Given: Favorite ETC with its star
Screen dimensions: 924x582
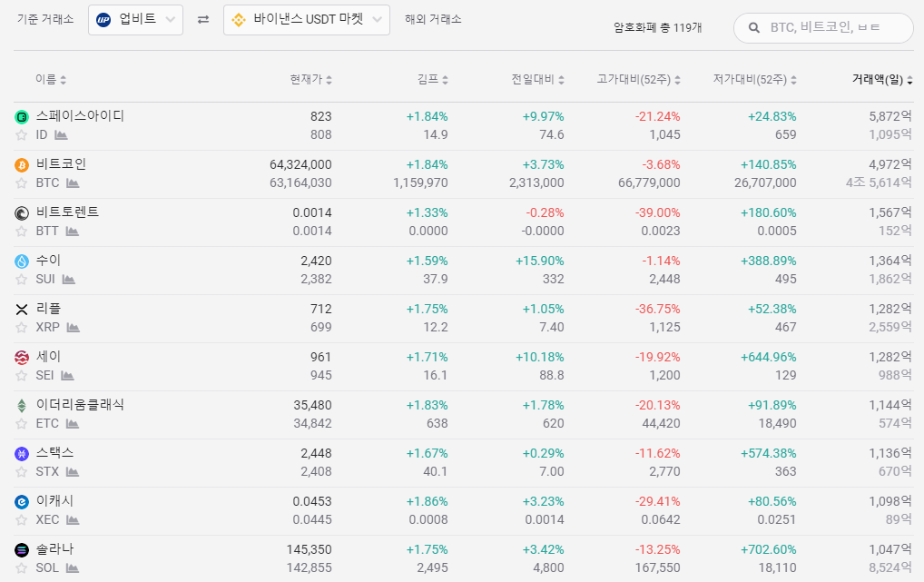Looking at the screenshot, I should pyautogui.click(x=21, y=423).
